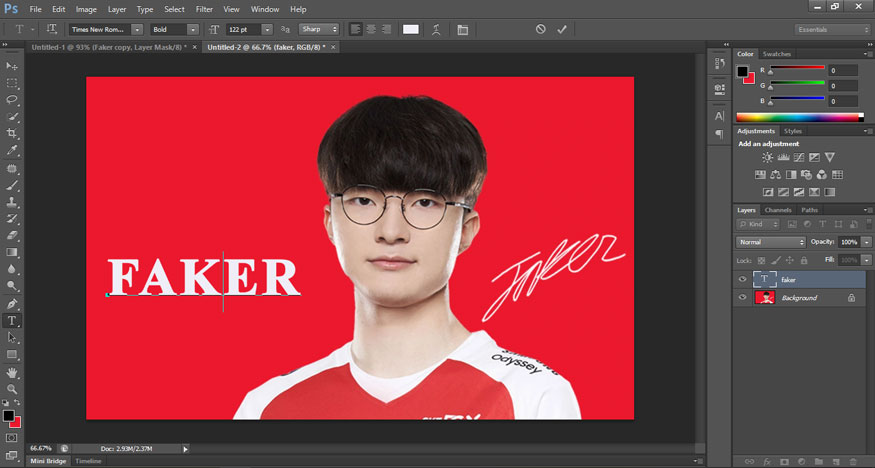Open the Layer menu

click(x=117, y=9)
